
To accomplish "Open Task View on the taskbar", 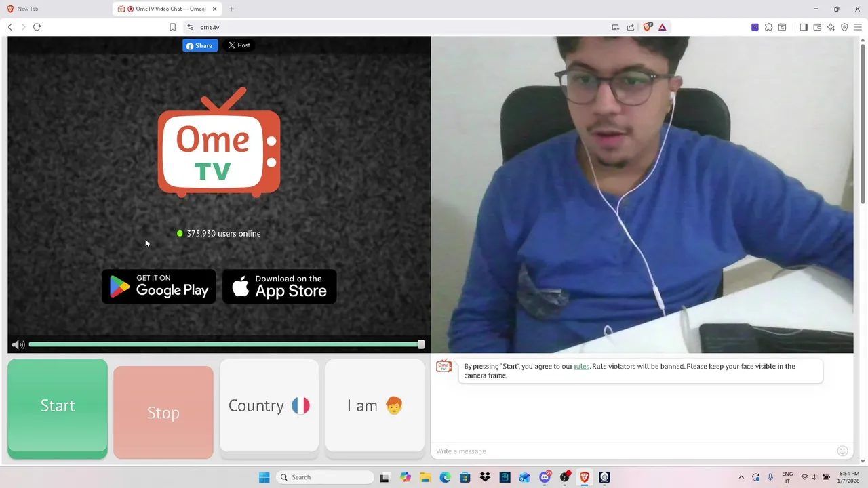I will coord(384,477).
